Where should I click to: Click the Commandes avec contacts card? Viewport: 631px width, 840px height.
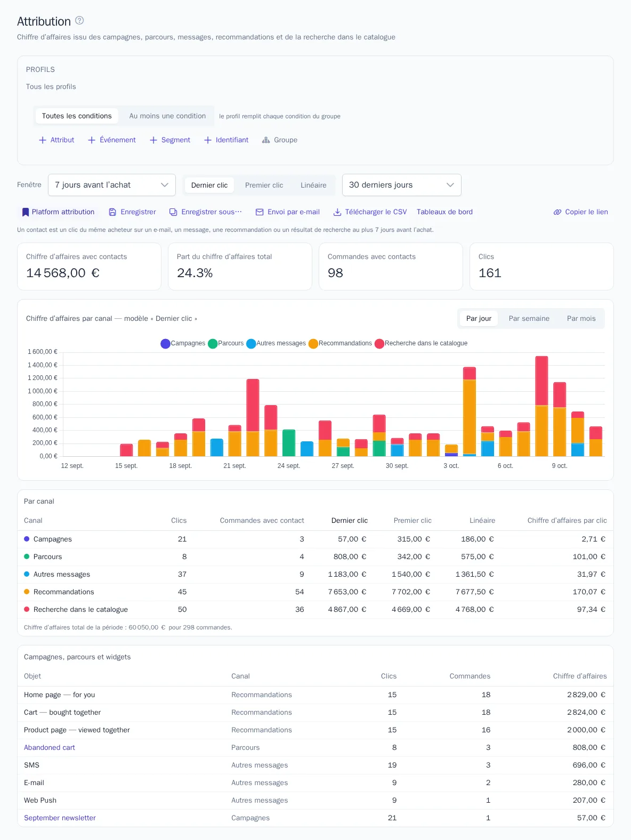(x=391, y=266)
